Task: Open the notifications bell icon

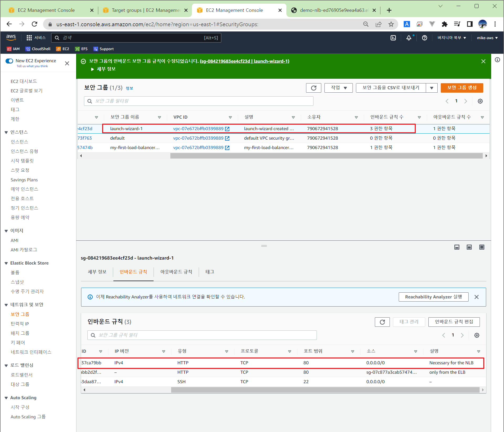Action: click(x=409, y=38)
